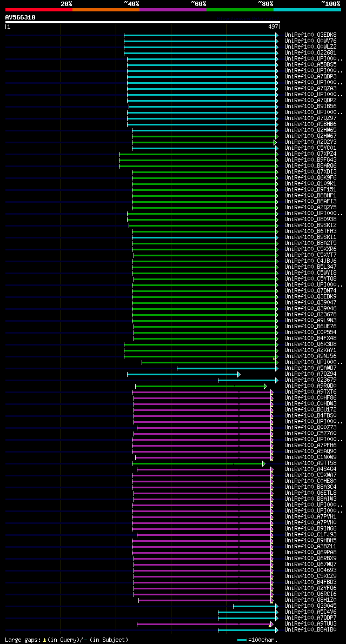This screenshot has height=644, width=346.
Task: Choose the UniRef100_C0P554 hit name
Action: (310, 333)
